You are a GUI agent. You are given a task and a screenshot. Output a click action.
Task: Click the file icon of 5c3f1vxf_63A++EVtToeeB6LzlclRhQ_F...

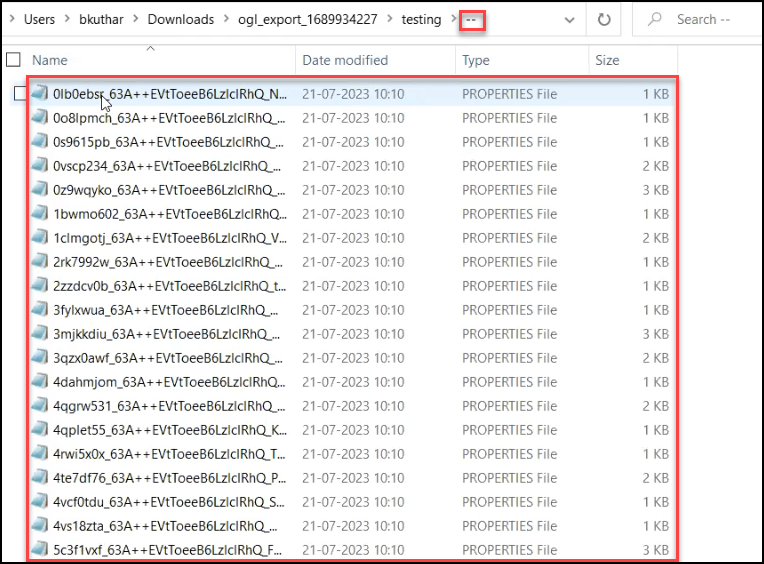coord(40,549)
